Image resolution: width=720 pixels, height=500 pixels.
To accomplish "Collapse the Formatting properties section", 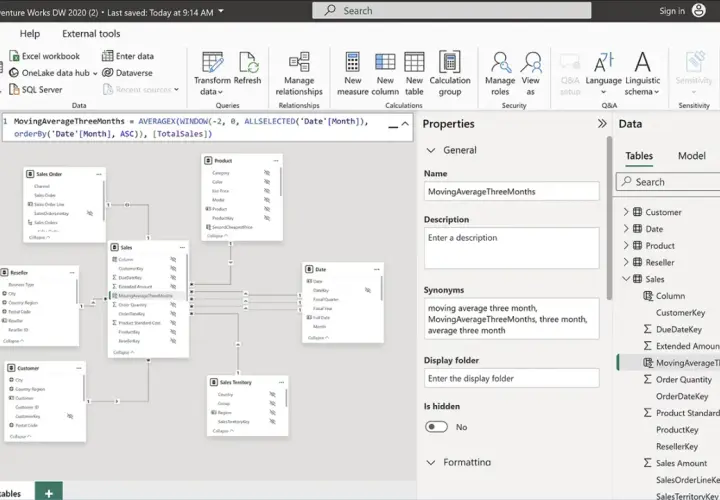I will (431, 462).
